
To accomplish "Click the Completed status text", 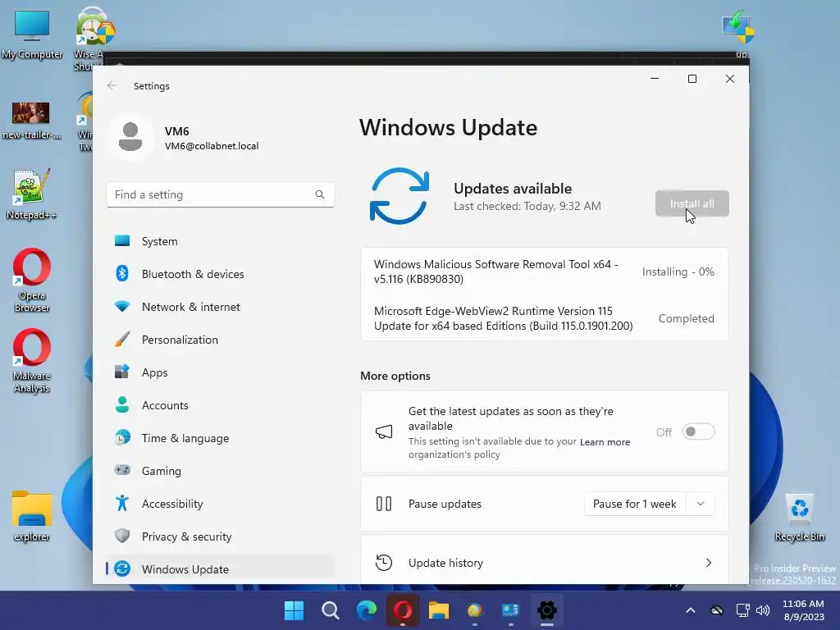I will pyautogui.click(x=687, y=318).
